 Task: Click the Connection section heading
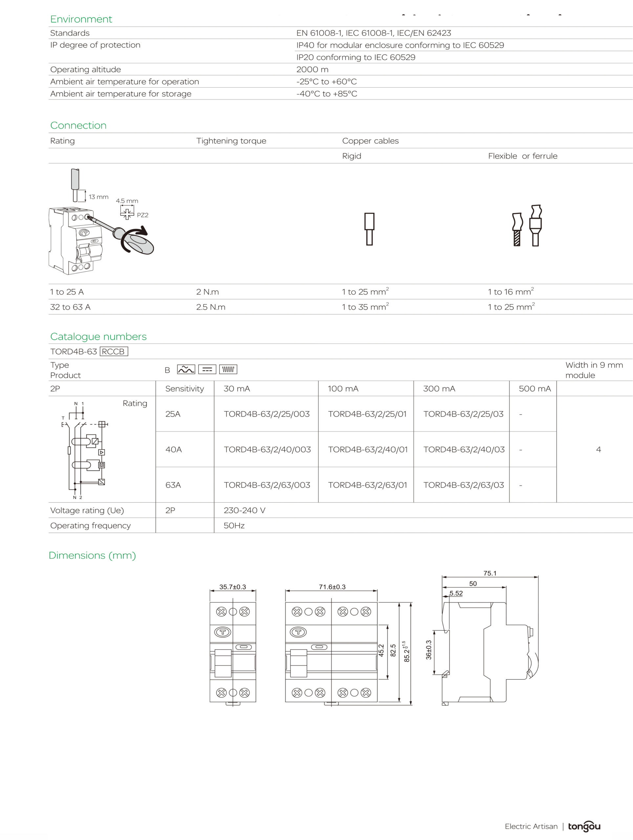pos(78,125)
